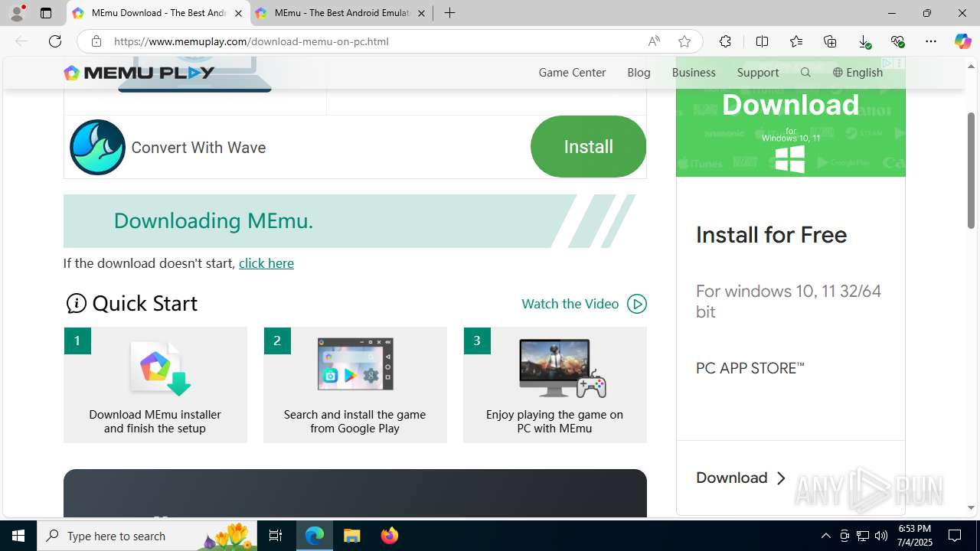Image resolution: width=980 pixels, height=551 pixels.
Task: Click the scrollbar down arrow
Action: [971, 507]
